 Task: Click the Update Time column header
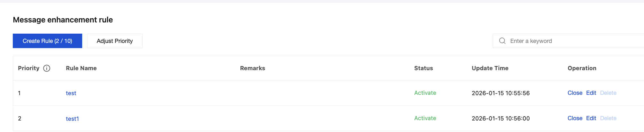click(490, 68)
